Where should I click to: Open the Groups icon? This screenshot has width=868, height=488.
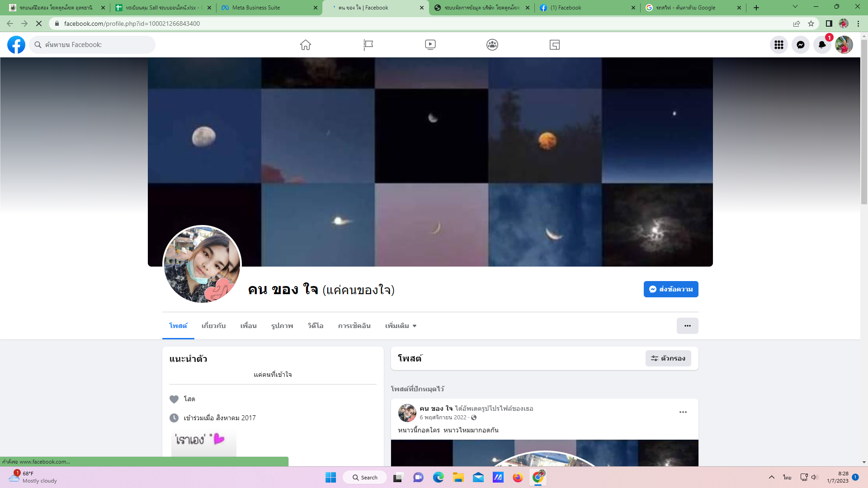pos(492,45)
